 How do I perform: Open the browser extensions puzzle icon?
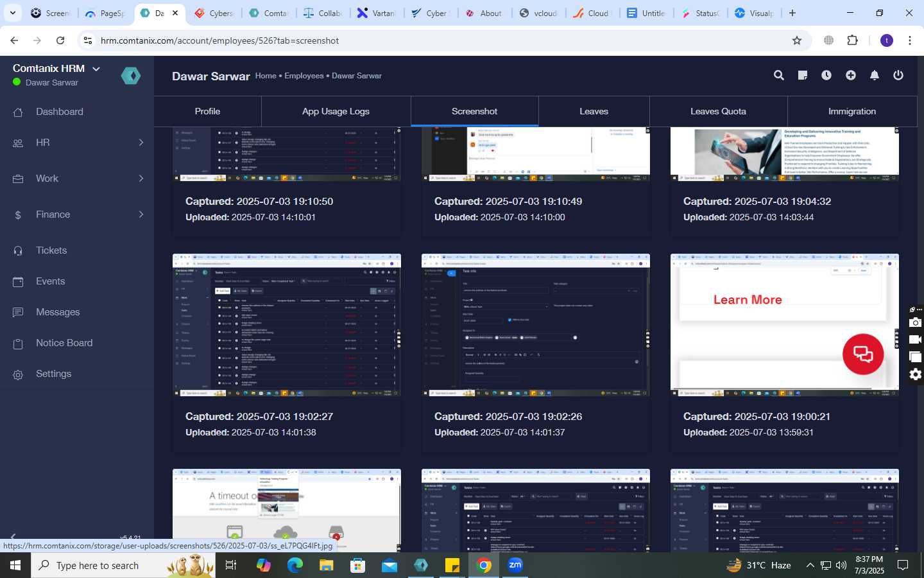coord(853,40)
